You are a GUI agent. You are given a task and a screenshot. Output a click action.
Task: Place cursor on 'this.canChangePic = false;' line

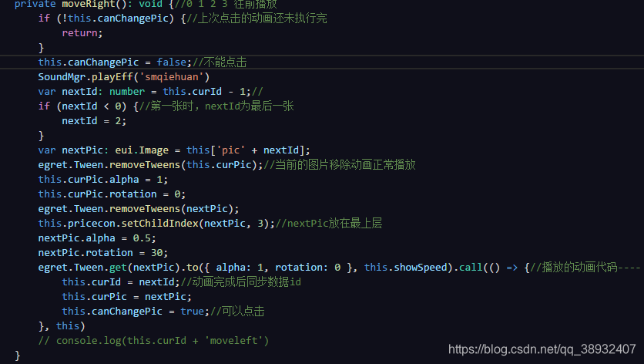click(x=143, y=62)
